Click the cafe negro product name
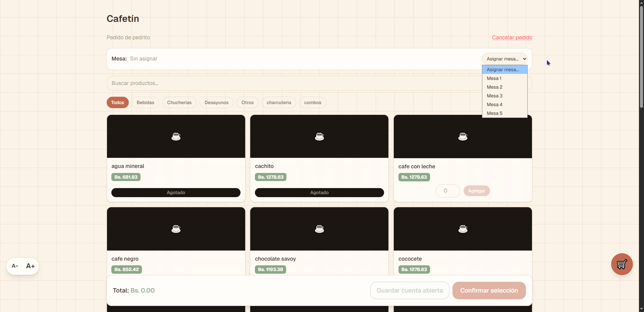Viewport: 644px width, 312px height. 125,259
